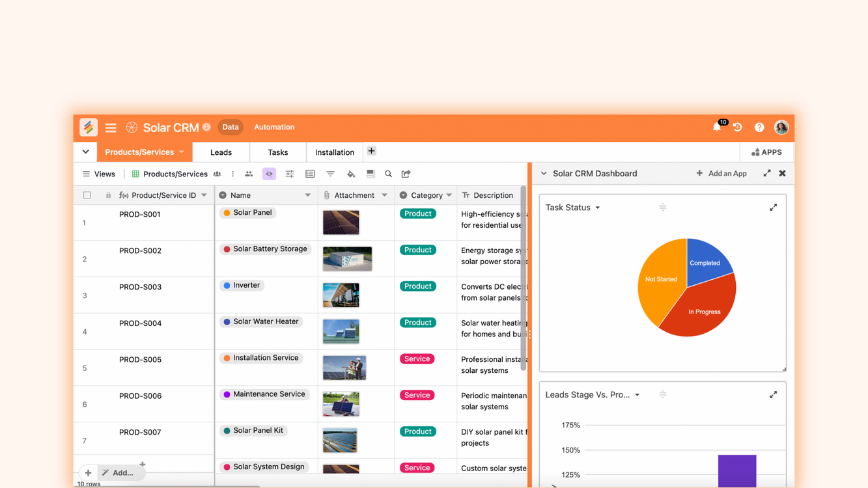
Task: Click the collaborators people icon in toolbar
Action: [249, 174]
